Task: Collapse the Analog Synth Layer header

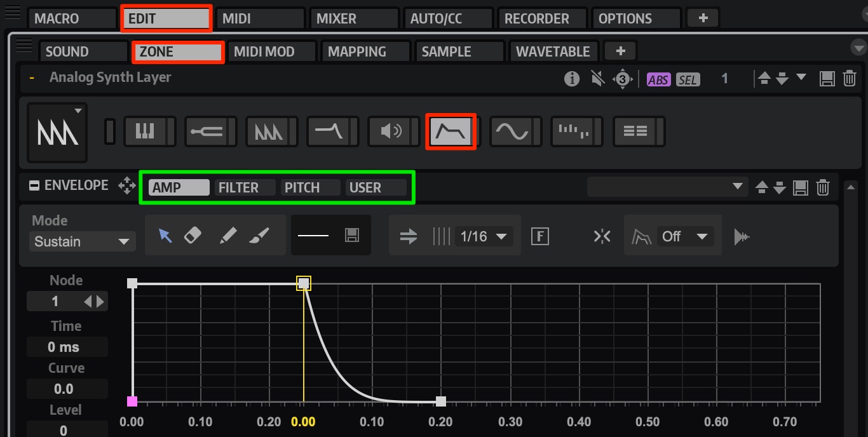Action: (x=32, y=78)
